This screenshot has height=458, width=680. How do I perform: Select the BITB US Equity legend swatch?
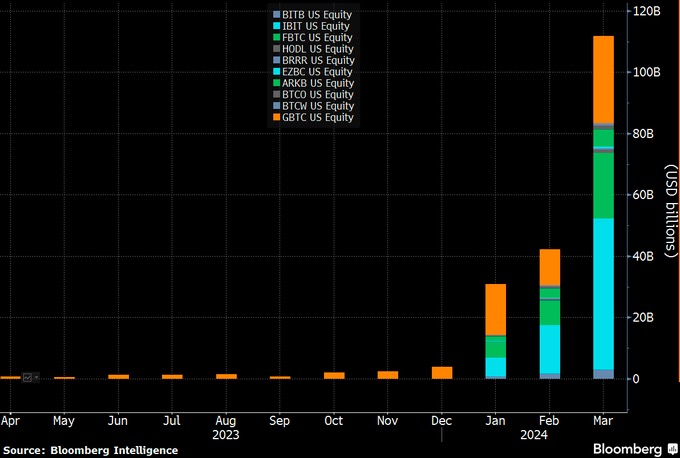(276, 15)
